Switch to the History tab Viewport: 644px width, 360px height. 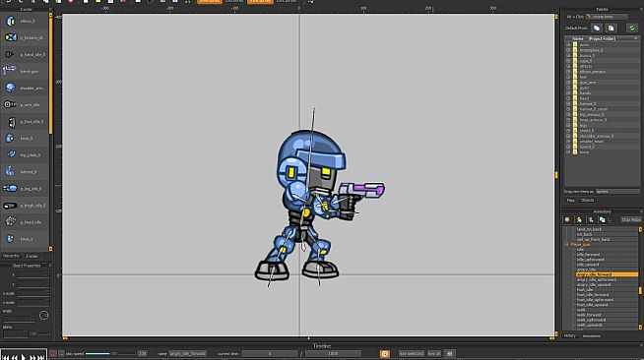[570, 335]
